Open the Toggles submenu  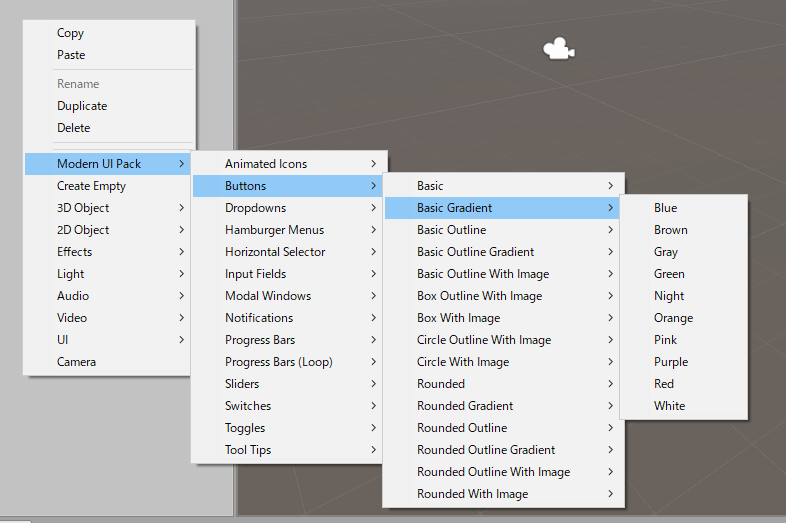click(x=289, y=428)
